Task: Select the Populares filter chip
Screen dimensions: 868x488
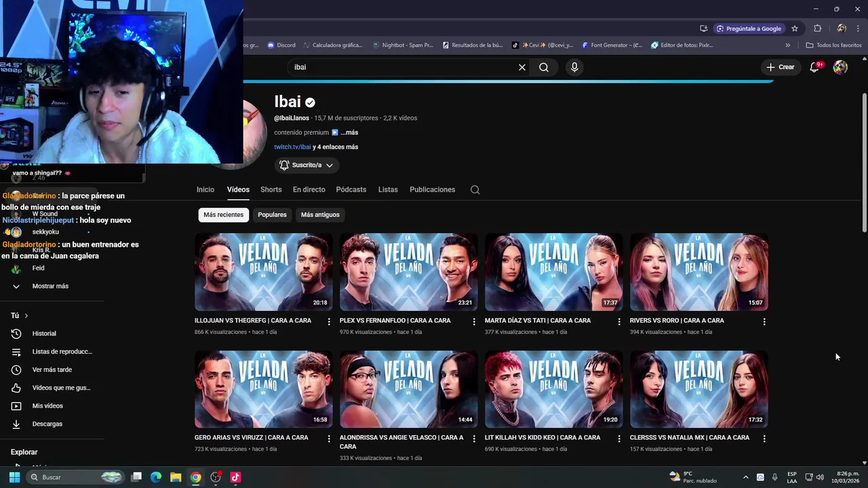Action: point(272,215)
